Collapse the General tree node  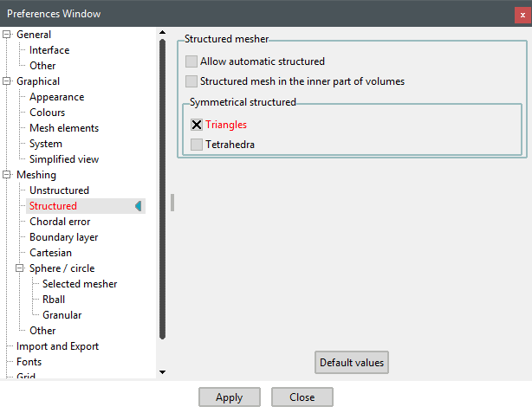coord(7,35)
